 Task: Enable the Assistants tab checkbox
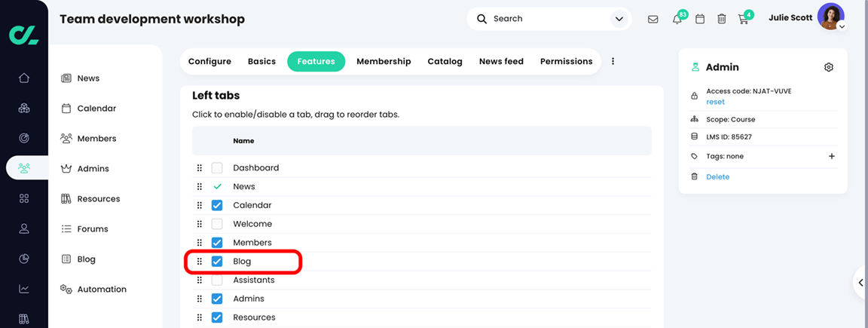tap(217, 280)
